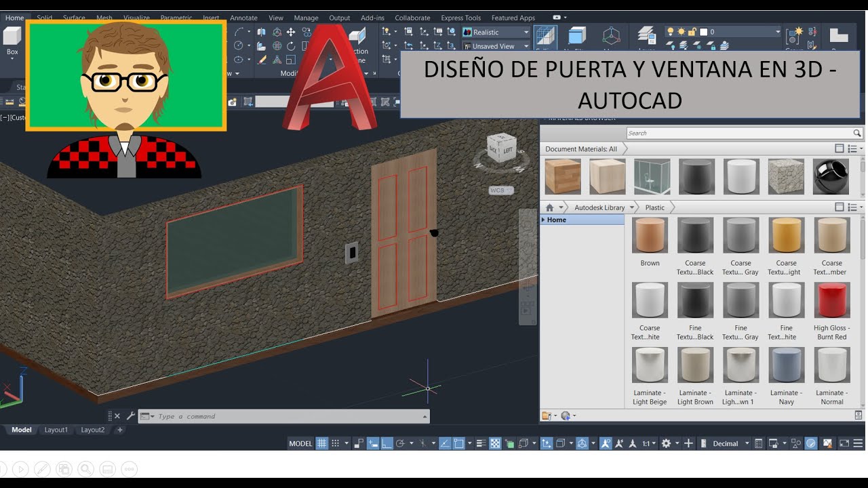Click the Culling selection icon
The width and height of the screenshot is (868, 488).
point(545,37)
